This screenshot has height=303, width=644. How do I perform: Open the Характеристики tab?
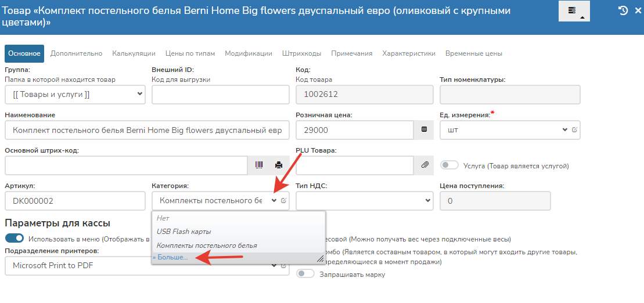coord(408,53)
